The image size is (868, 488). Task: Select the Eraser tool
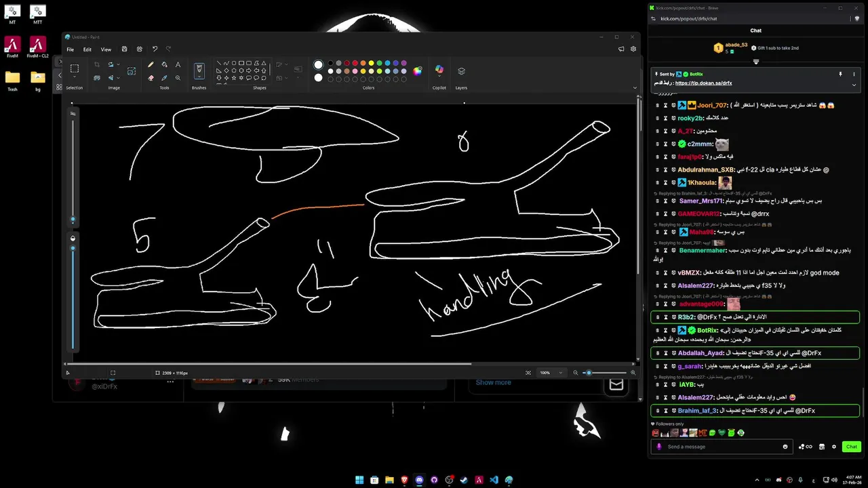tap(151, 77)
